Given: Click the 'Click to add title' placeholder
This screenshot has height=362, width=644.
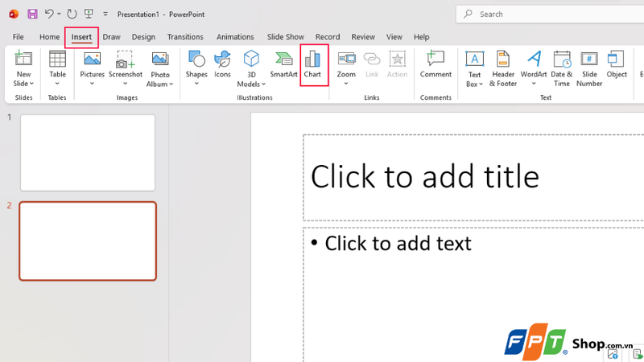Looking at the screenshot, I should [473, 177].
